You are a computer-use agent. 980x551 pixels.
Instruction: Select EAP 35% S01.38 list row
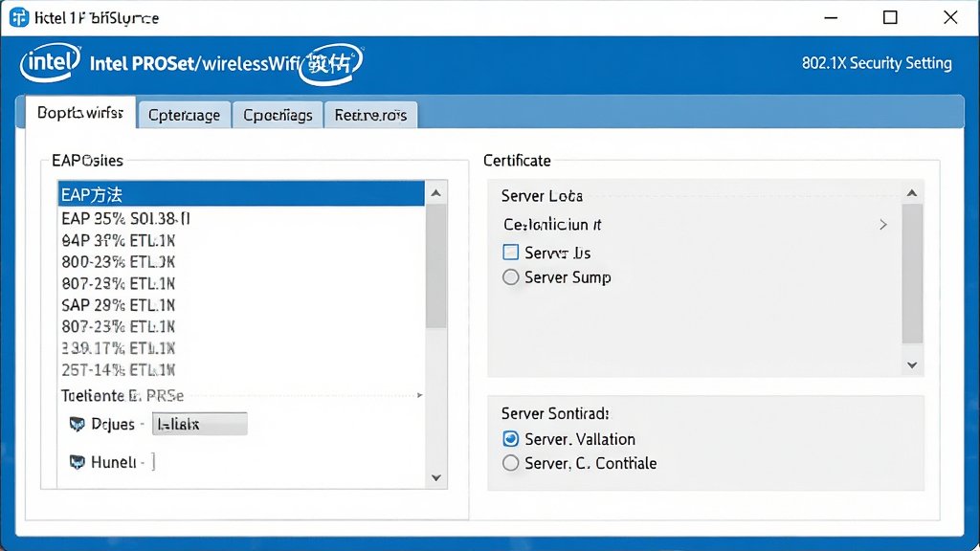(x=241, y=219)
